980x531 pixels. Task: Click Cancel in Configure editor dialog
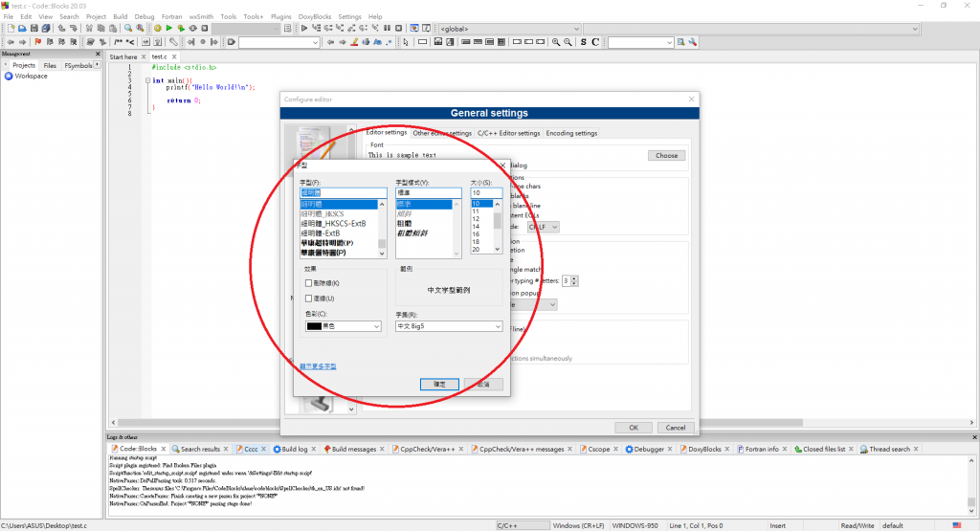click(x=675, y=428)
